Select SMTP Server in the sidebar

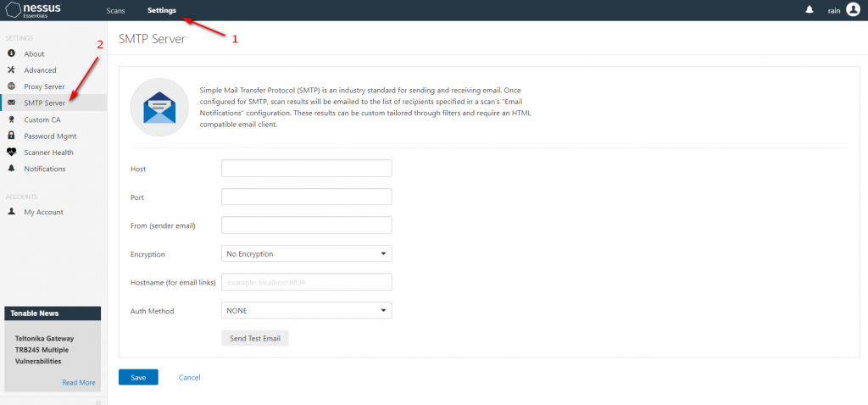click(53, 103)
